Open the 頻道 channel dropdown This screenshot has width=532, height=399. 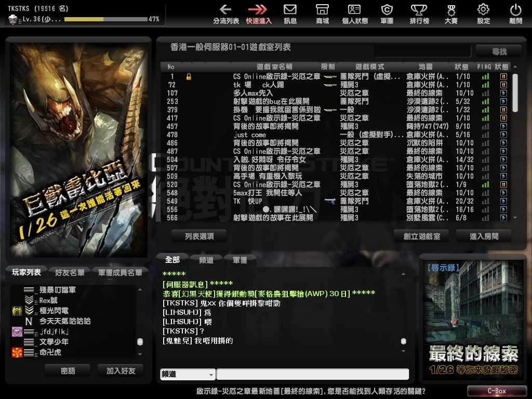tap(188, 374)
